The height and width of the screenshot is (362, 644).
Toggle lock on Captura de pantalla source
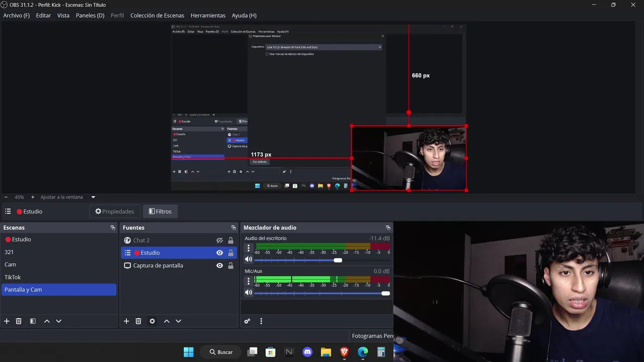(231, 265)
